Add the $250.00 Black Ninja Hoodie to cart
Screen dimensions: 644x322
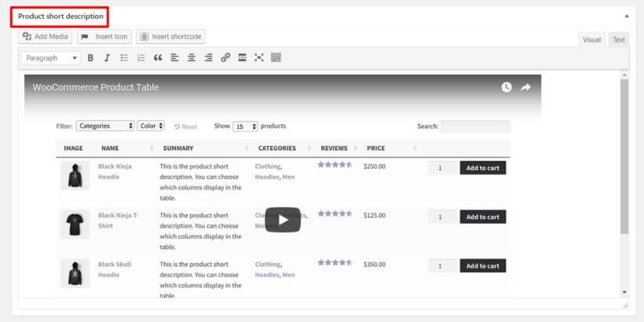[x=482, y=168]
